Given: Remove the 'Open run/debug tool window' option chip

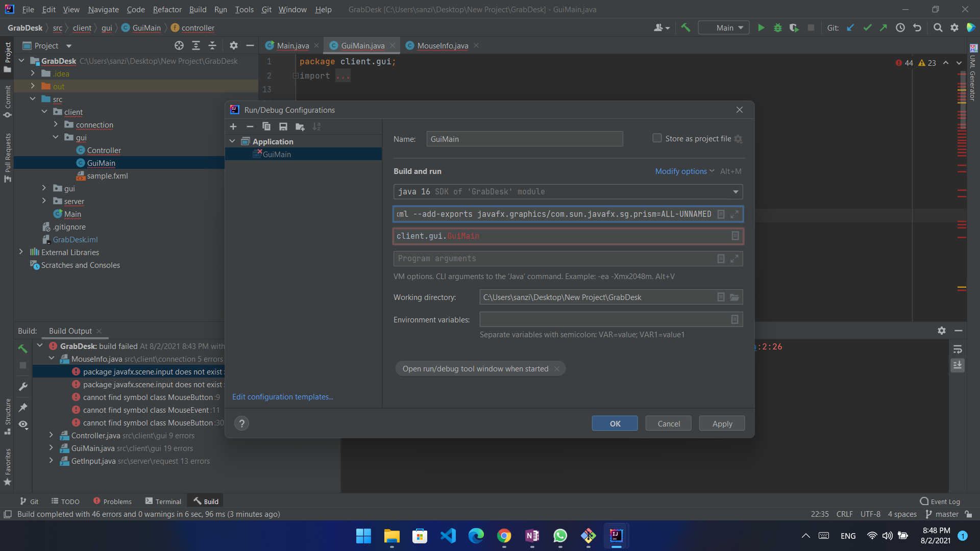Looking at the screenshot, I should point(557,369).
